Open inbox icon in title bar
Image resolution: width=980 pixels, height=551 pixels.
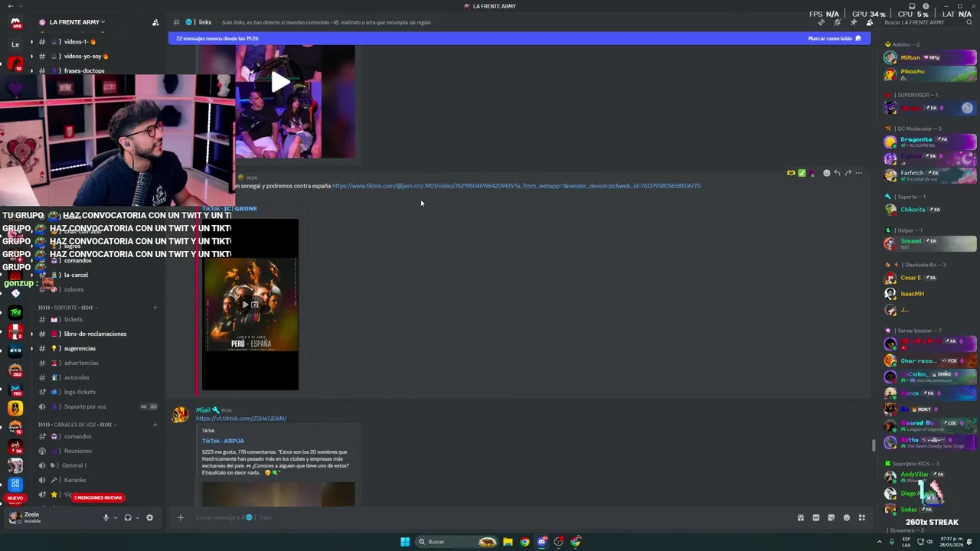coord(912,6)
